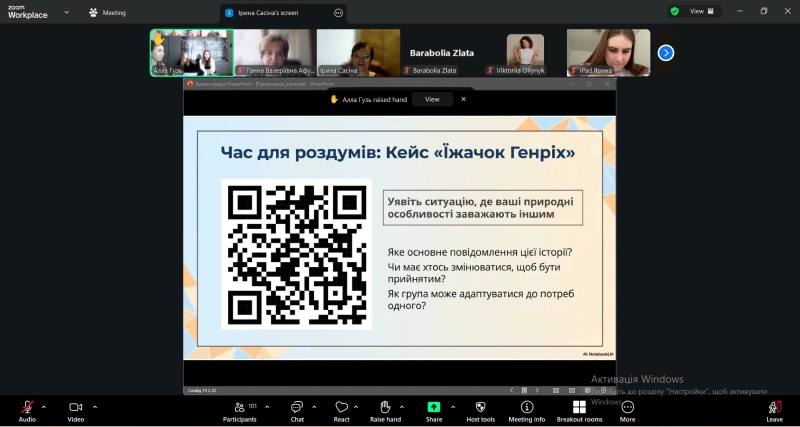The image size is (800, 427).
Task: Unmute microphone with the Audio button
Action: 27,411
